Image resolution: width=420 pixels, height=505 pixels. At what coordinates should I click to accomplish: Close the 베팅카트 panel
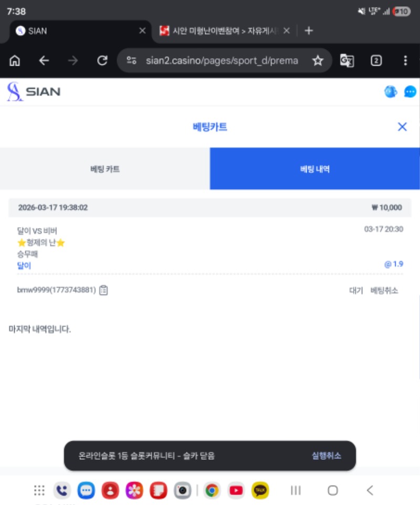click(402, 127)
